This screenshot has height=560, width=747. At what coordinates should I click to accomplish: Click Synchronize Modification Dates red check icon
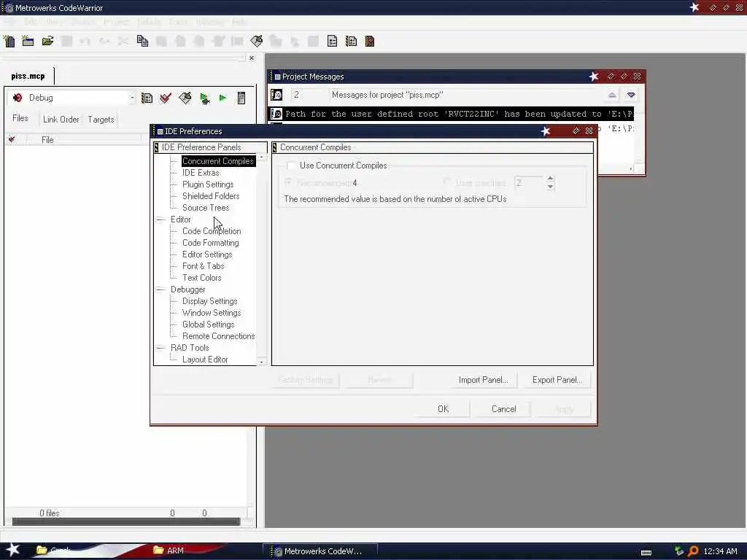click(166, 98)
